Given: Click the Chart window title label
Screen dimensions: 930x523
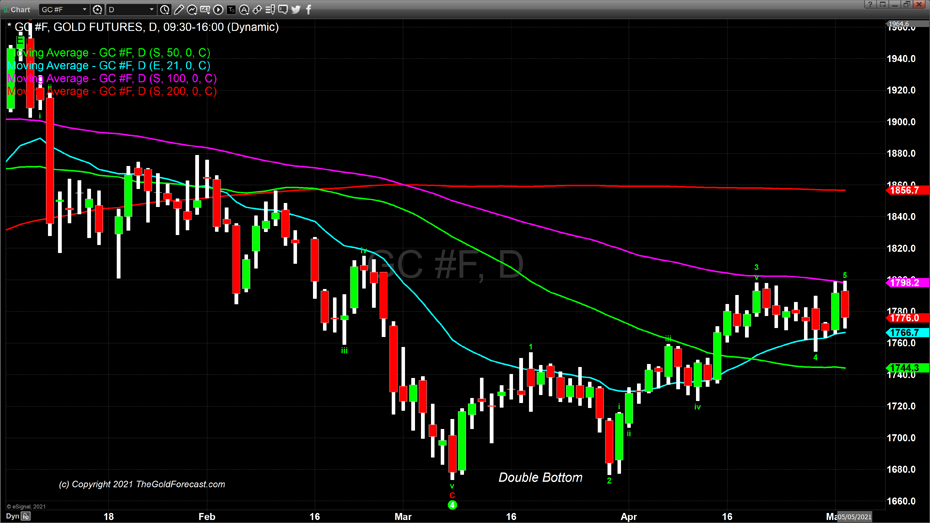Looking at the screenshot, I should tap(20, 10).
